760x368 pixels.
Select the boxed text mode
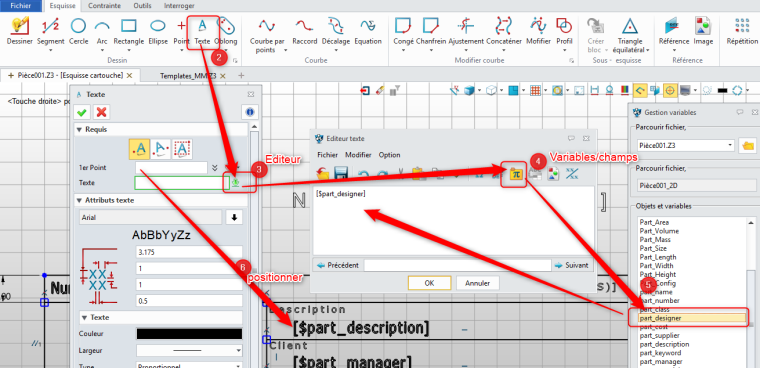(x=182, y=149)
